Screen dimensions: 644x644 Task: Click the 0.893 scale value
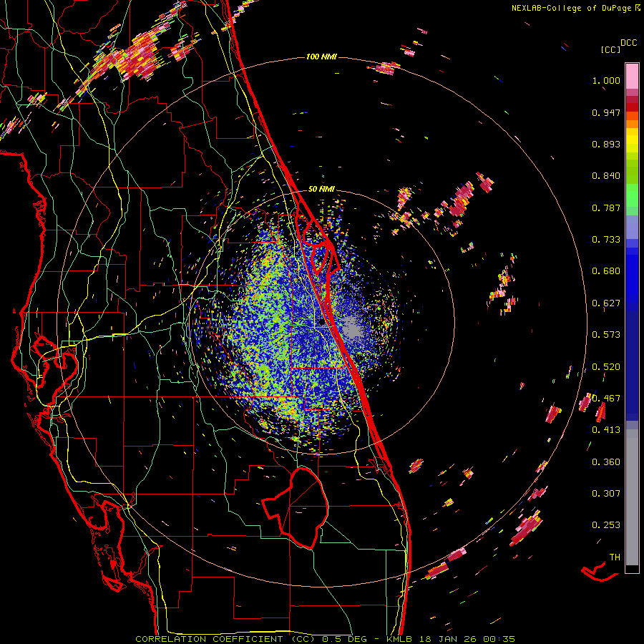tap(606, 144)
